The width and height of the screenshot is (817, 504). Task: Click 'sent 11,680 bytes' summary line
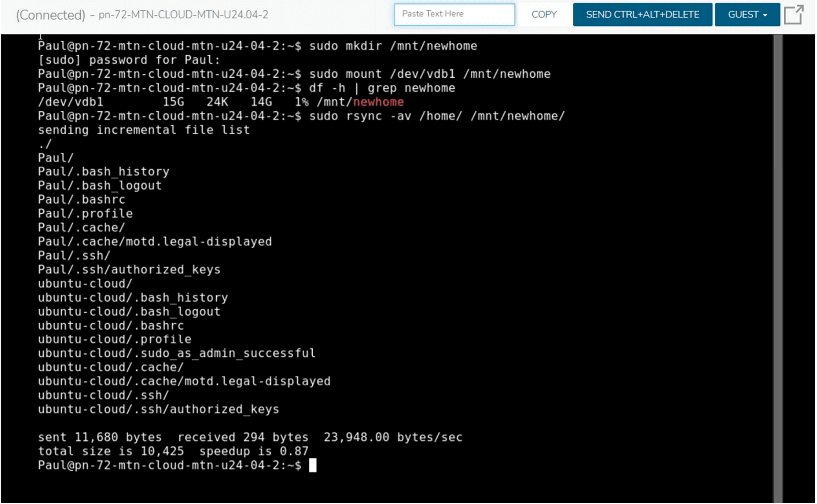[250, 437]
